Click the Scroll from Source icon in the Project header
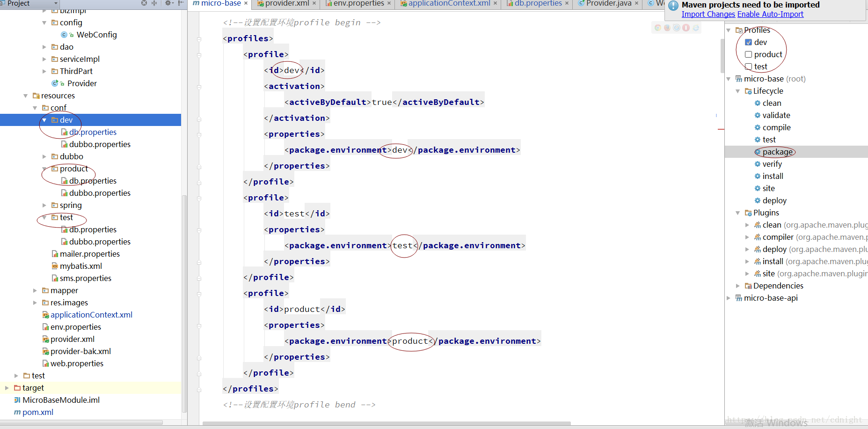The height and width of the screenshot is (429, 868). [144, 3]
